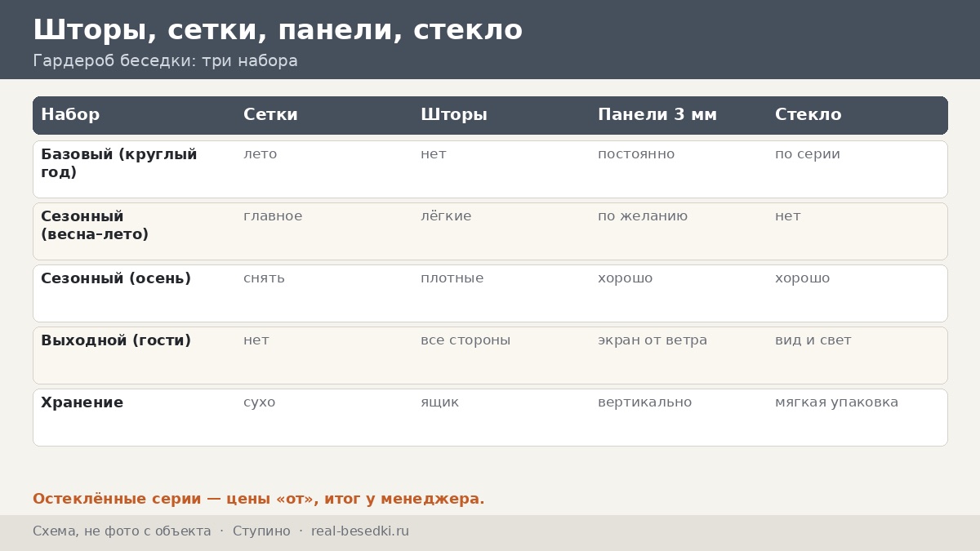Viewport: 980px width, 551px height.
Task: Select the 'Стекло' column header
Action: point(808,115)
